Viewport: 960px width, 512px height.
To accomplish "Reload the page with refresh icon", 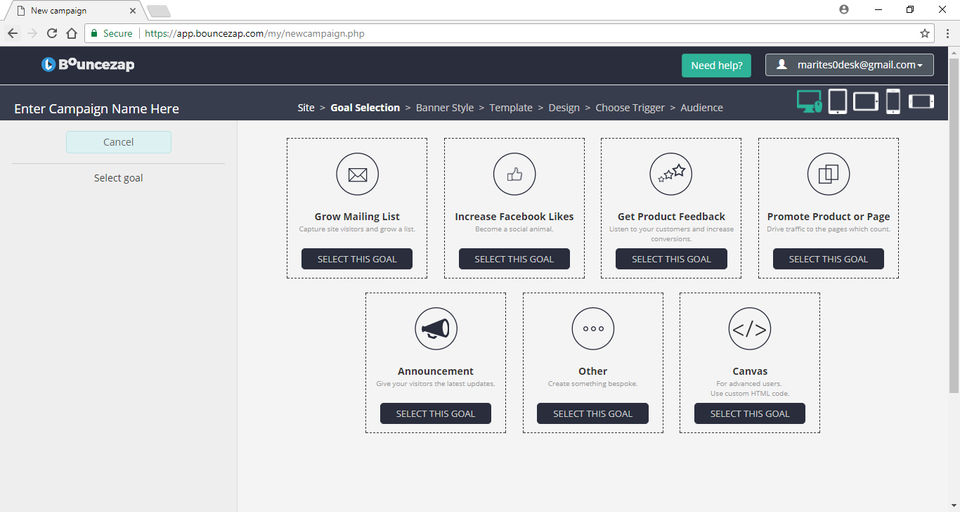I will click(52, 34).
